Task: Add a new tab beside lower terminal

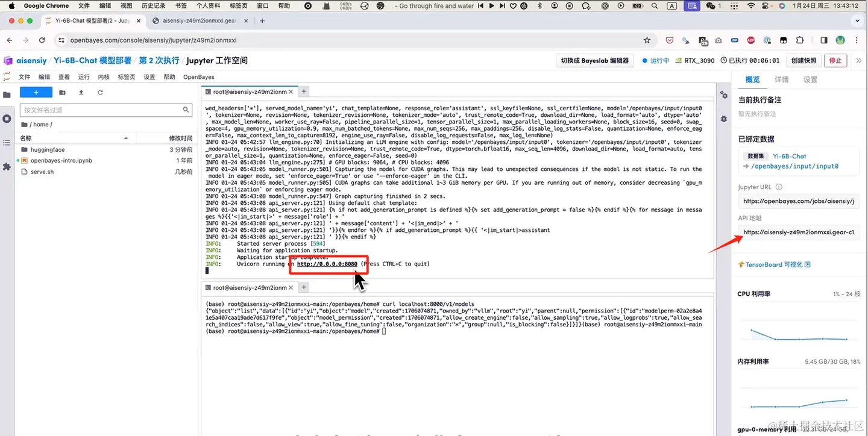Action: pyautogui.click(x=304, y=287)
